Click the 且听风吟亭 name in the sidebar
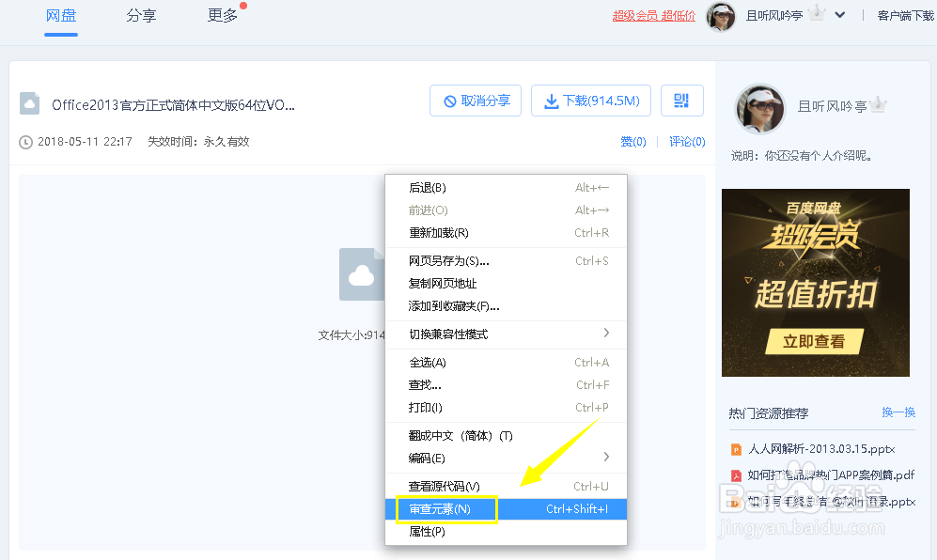 [832, 107]
